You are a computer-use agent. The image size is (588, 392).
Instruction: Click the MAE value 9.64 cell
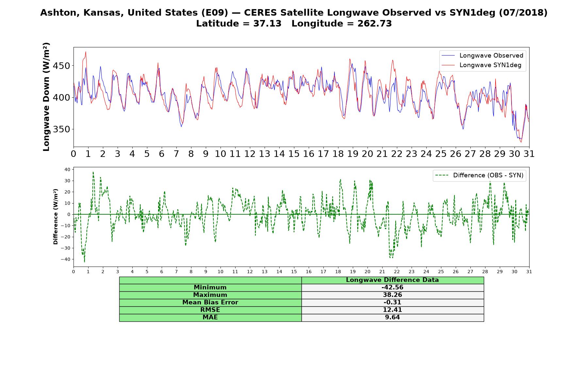tap(392, 318)
